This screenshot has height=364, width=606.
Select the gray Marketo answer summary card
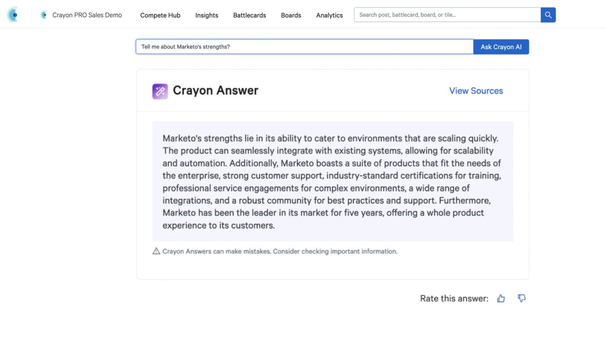[x=333, y=181]
